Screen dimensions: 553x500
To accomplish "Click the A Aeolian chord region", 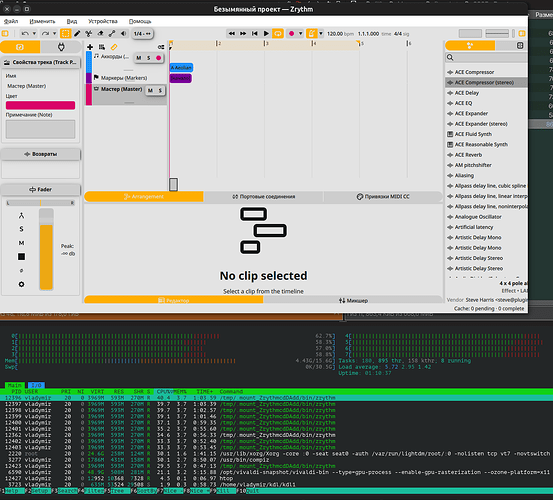I will [181, 67].
